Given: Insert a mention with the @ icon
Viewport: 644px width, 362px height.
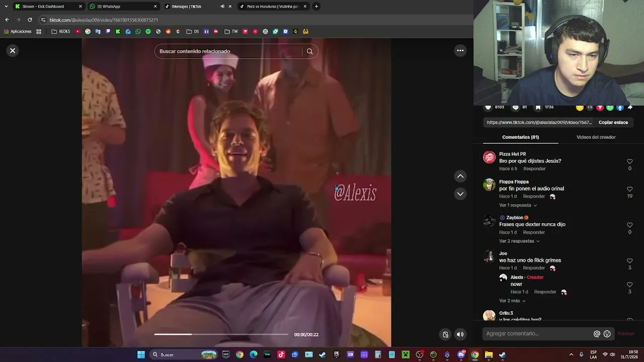Looking at the screenshot, I should [x=597, y=334].
